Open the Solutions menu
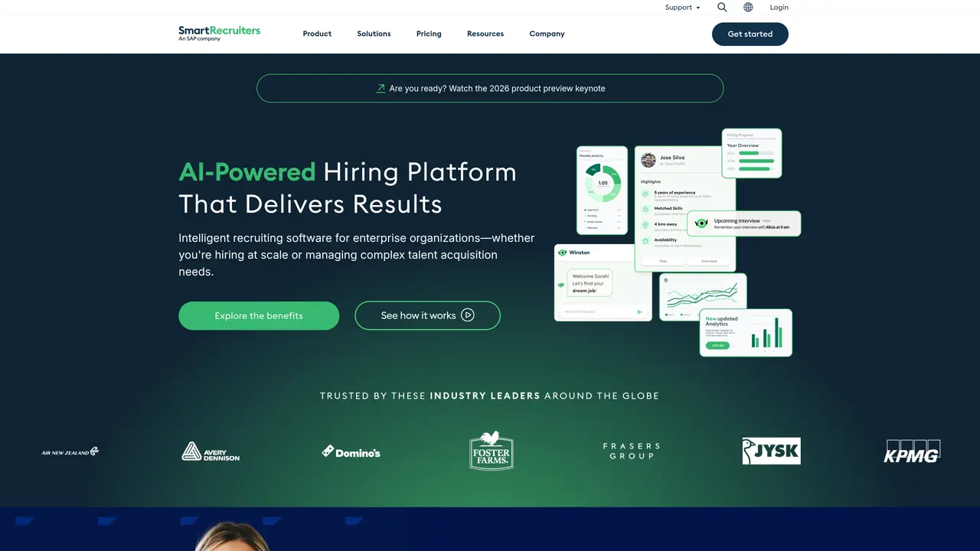This screenshot has height=551, width=980. click(x=374, y=34)
